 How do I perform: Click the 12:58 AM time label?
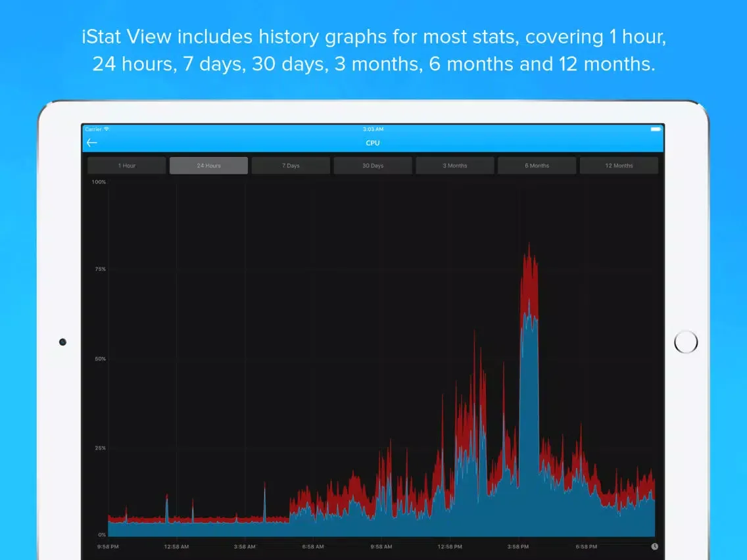click(176, 547)
